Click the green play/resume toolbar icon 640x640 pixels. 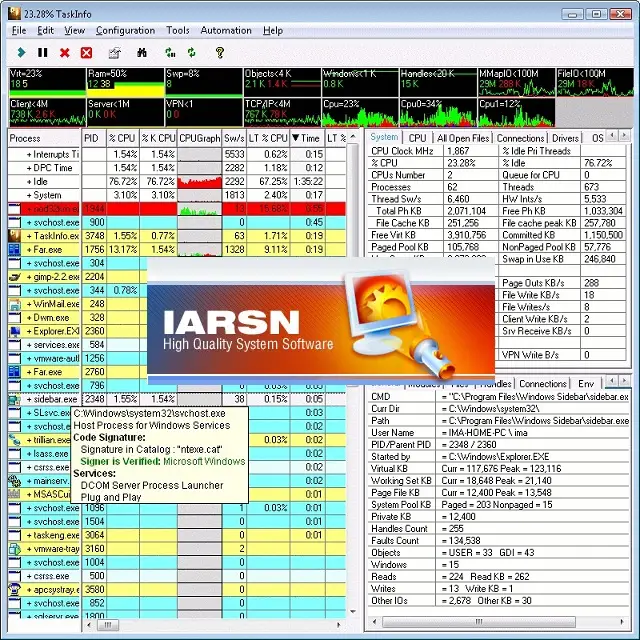pos(21,52)
